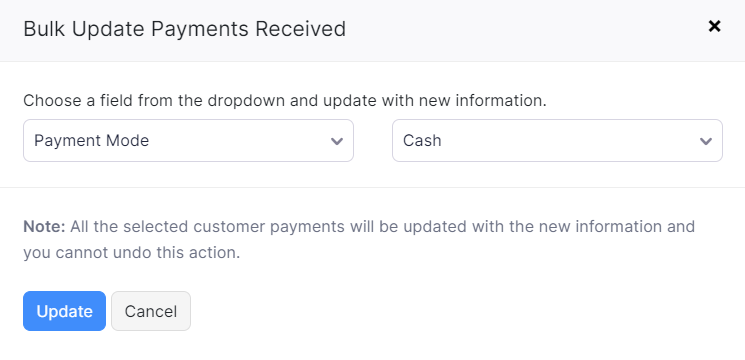Select the 'Payment Mode' text in field selector

pos(91,141)
